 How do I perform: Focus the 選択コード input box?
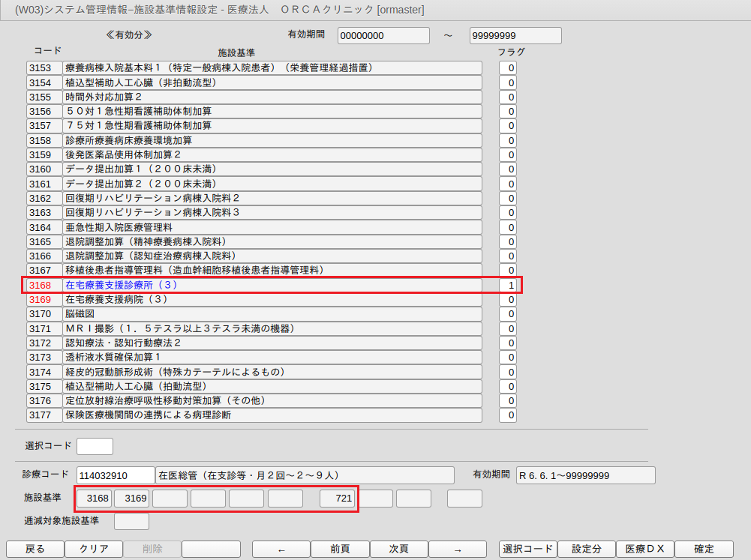pos(95,446)
